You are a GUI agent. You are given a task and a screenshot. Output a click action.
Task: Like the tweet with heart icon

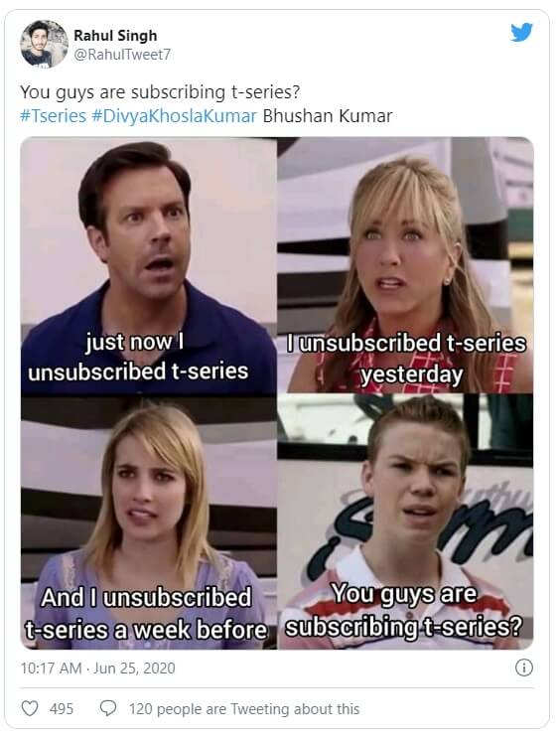[x=30, y=708]
